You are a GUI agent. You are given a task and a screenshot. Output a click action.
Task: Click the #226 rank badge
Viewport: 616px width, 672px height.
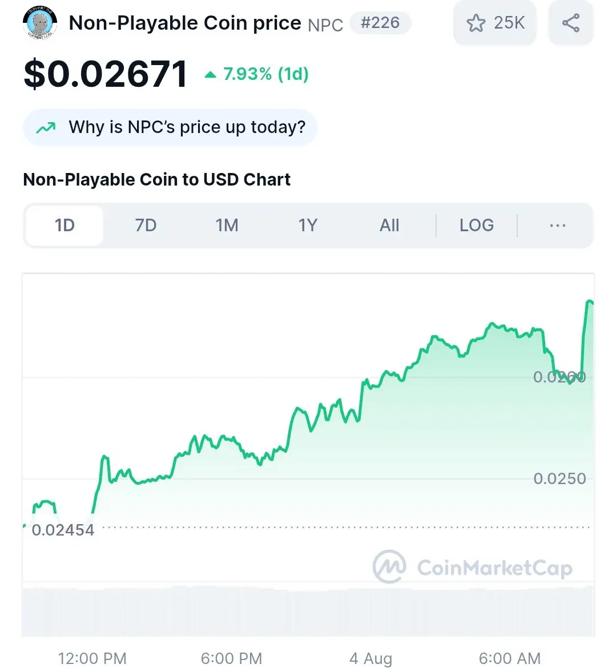380,23
